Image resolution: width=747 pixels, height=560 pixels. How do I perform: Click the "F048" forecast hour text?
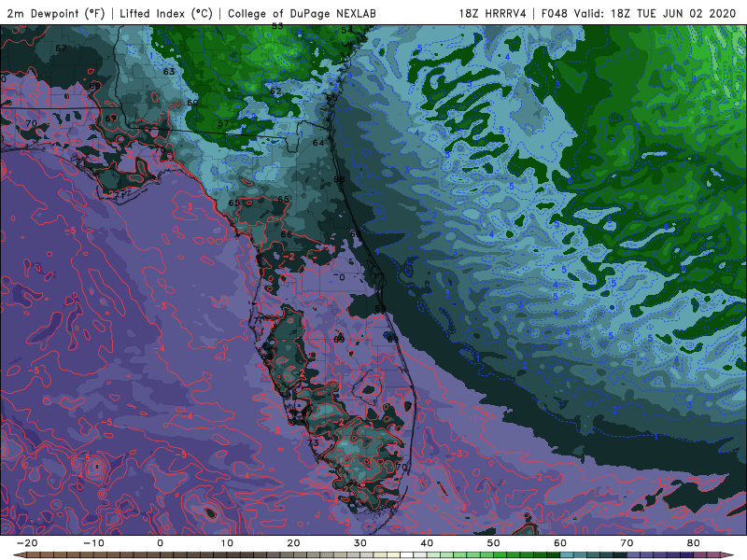click(x=555, y=13)
